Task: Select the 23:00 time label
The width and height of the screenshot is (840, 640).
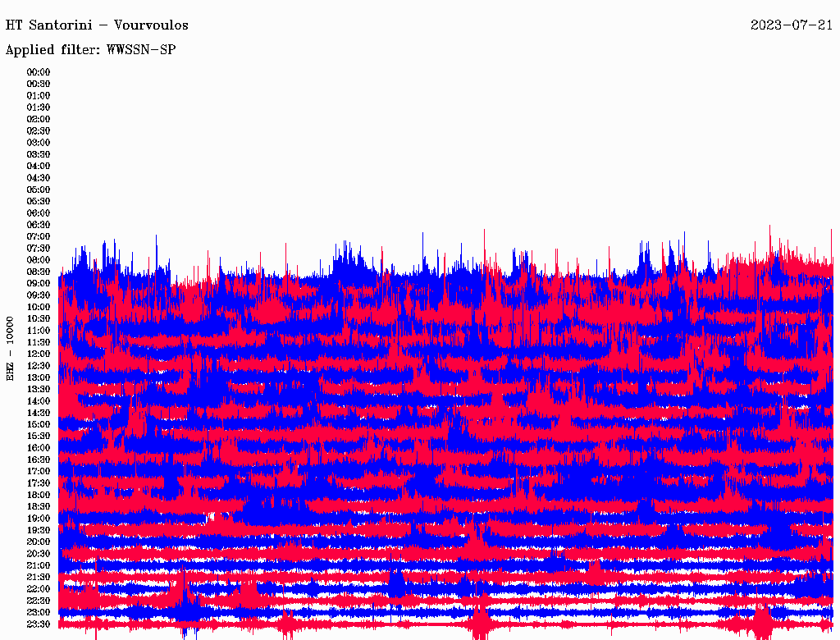Action: pos(39,613)
